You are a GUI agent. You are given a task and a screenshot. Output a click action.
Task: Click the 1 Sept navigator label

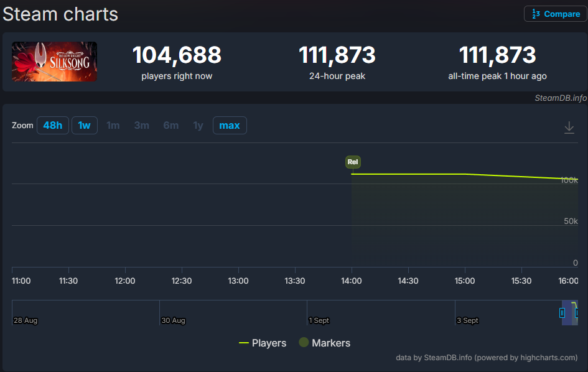(319, 320)
